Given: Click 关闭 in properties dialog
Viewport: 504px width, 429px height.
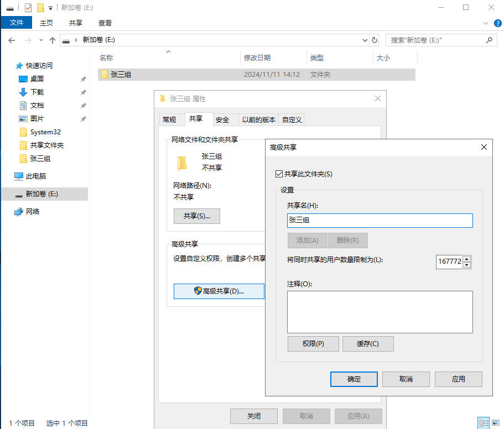Looking at the screenshot, I should (x=254, y=416).
